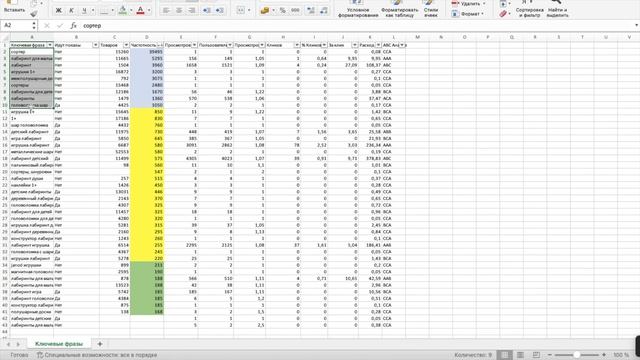Switch to Normal view in status bar
Screen dimensions: 640x360
click(504, 355)
